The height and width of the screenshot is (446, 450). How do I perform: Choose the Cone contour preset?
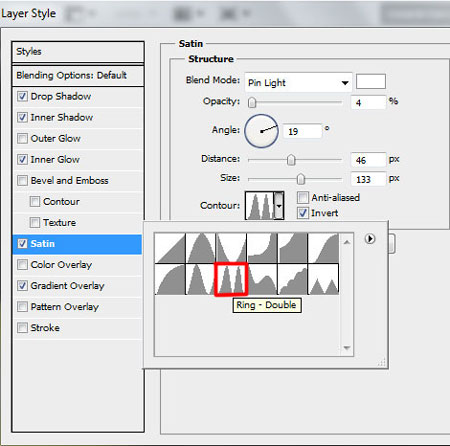point(201,248)
